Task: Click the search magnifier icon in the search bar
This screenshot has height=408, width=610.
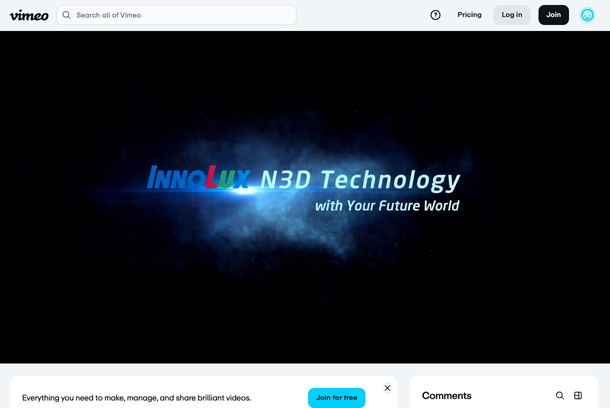Action: [x=67, y=15]
